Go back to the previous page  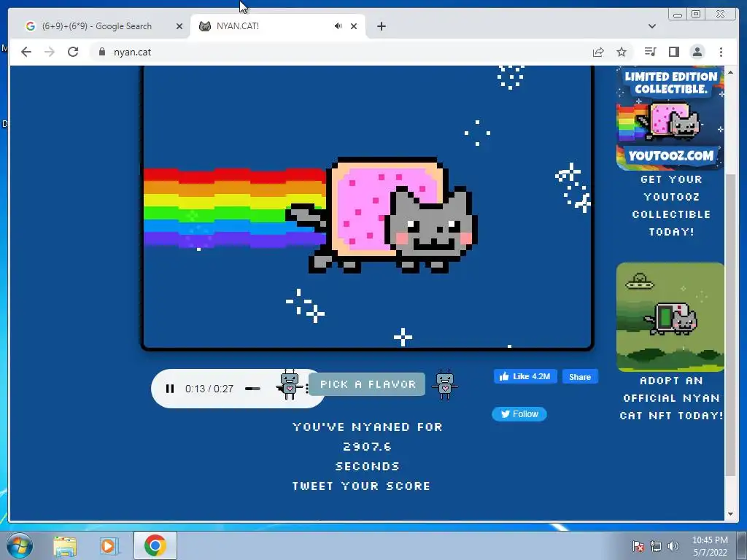click(x=26, y=52)
